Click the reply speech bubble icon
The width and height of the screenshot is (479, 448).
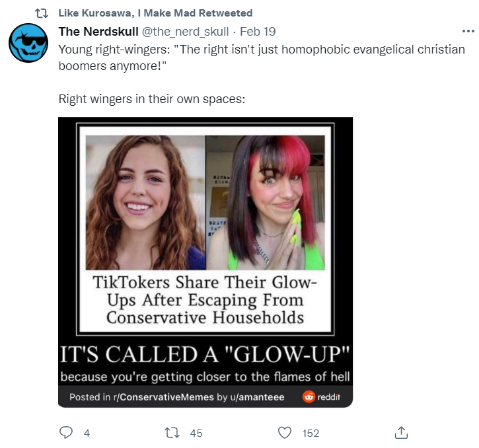coord(66,433)
